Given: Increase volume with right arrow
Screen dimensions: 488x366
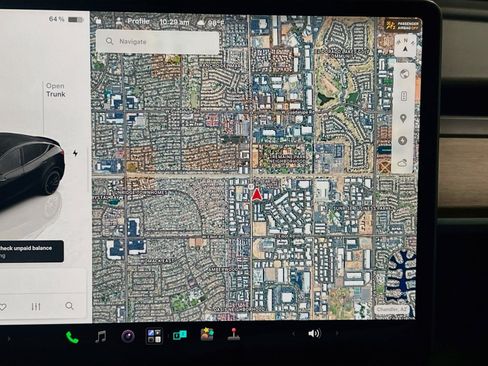Looking at the screenshot, I should coord(337,333).
